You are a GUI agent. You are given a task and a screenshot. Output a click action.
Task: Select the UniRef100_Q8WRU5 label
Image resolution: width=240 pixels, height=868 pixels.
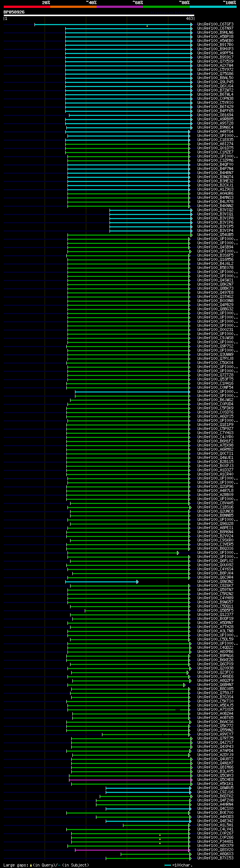[x=215, y=788]
